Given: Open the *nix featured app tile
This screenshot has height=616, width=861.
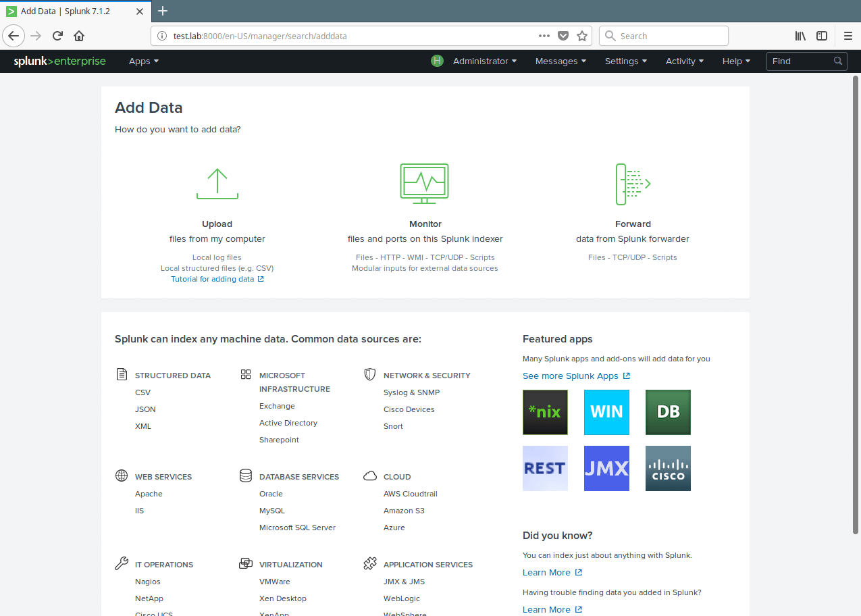Looking at the screenshot, I should pyautogui.click(x=545, y=412).
